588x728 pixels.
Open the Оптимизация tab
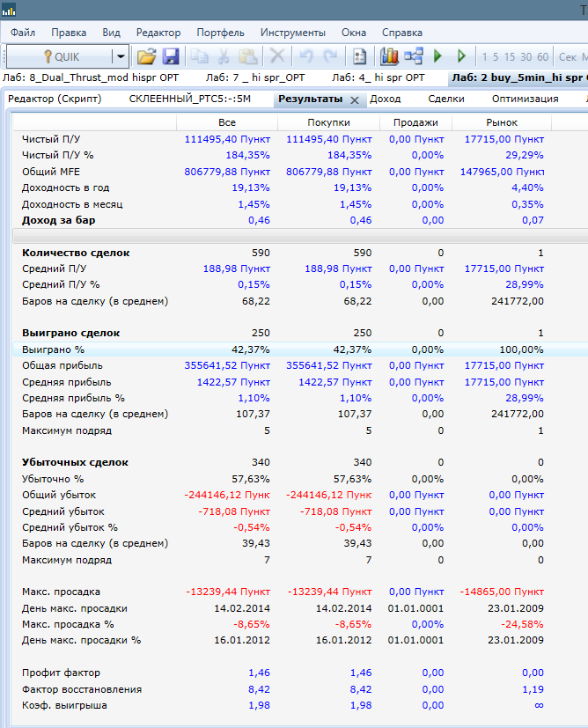(525, 99)
